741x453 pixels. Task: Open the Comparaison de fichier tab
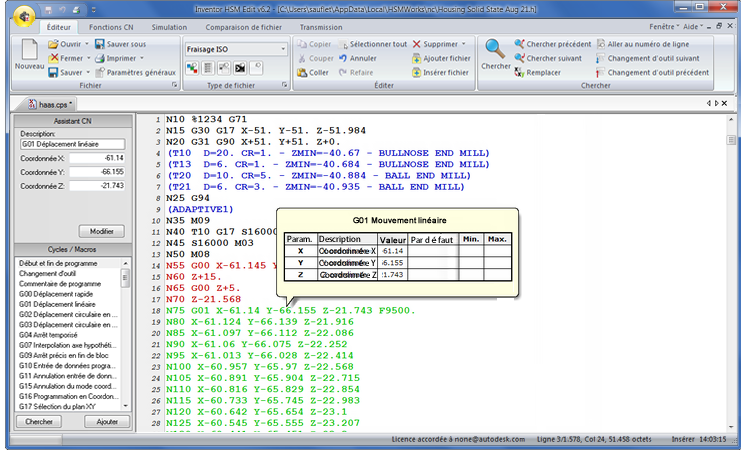pos(243,27)
